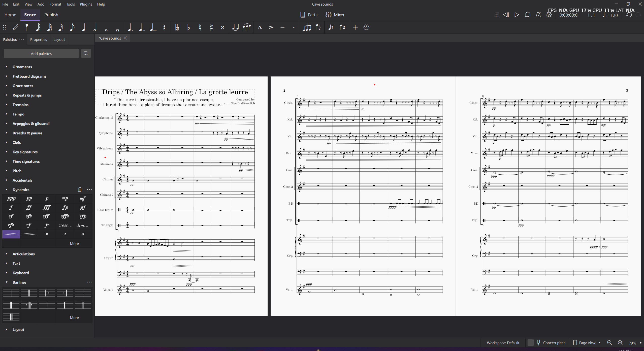Switch to the Properties tab
The height and width of the screenshot is (351, 644).
(38, 40)
